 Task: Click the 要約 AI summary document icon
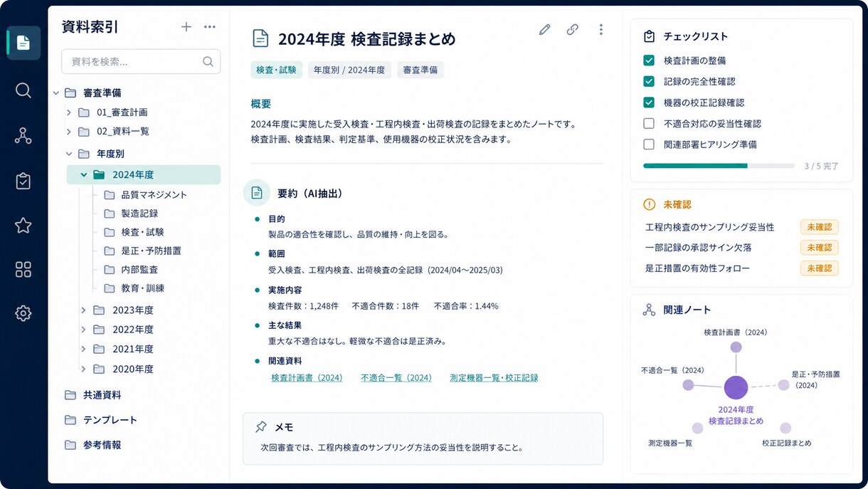point(257,193)
